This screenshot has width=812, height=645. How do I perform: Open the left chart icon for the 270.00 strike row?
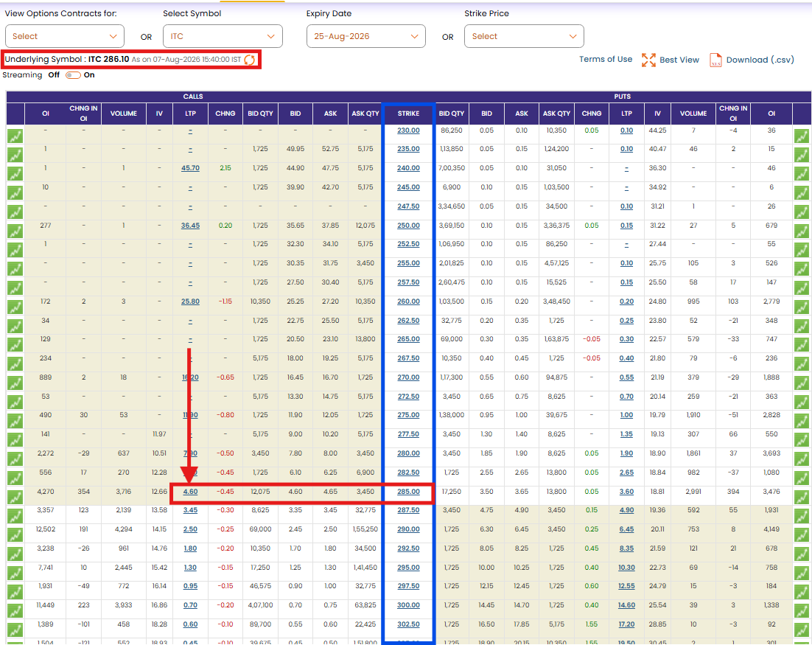(15, 383)
